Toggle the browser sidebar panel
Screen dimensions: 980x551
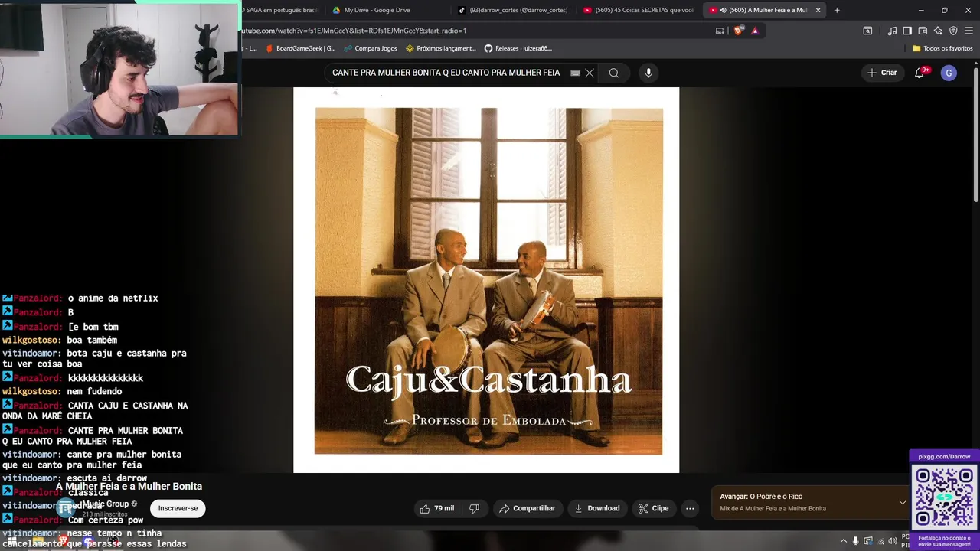pos(907,31)
